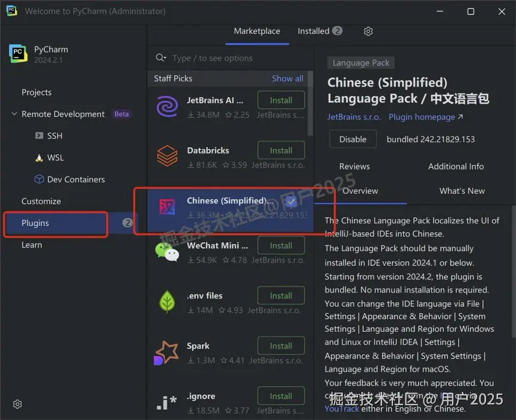Collapse the Remote Development section

coord(14,114)
